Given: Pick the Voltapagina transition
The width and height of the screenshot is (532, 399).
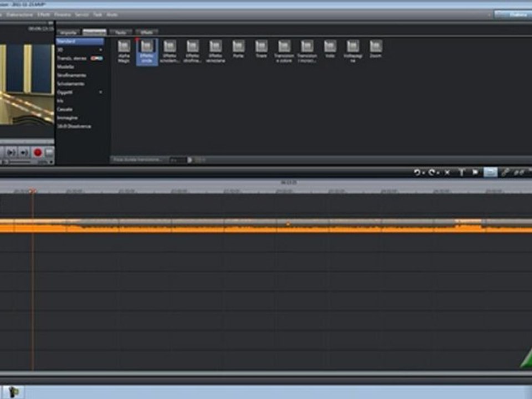Looking at the screenshot, I should tap(353, 52).
